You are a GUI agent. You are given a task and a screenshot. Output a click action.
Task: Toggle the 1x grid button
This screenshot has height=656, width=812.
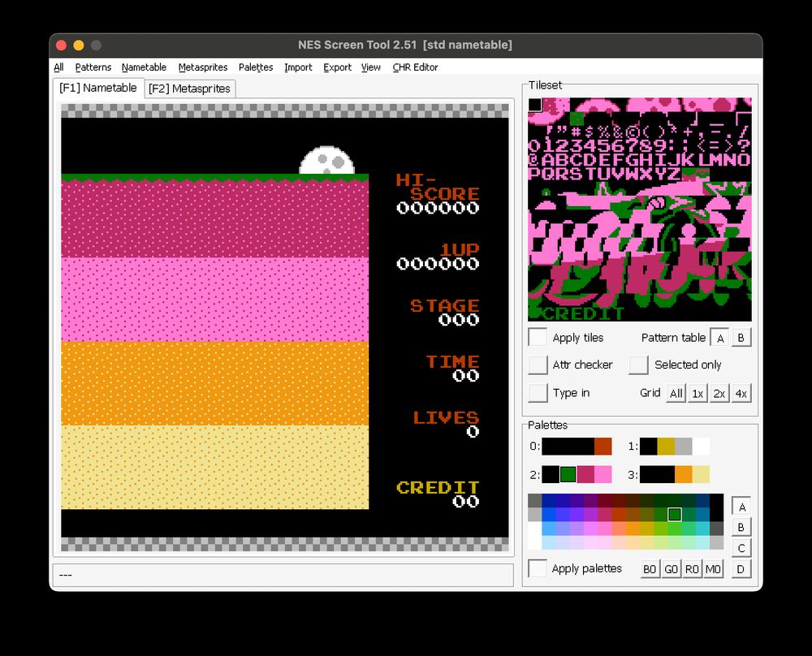click(x=698, y=393)
